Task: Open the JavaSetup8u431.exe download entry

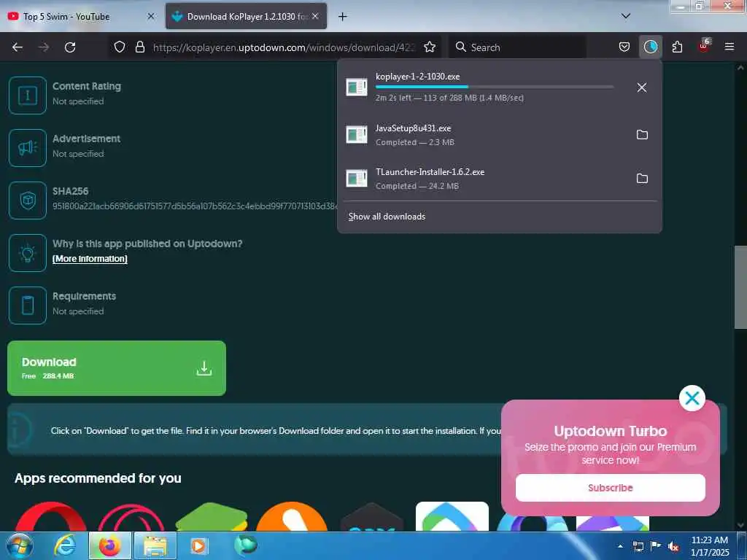Action: tap(486, 135)
